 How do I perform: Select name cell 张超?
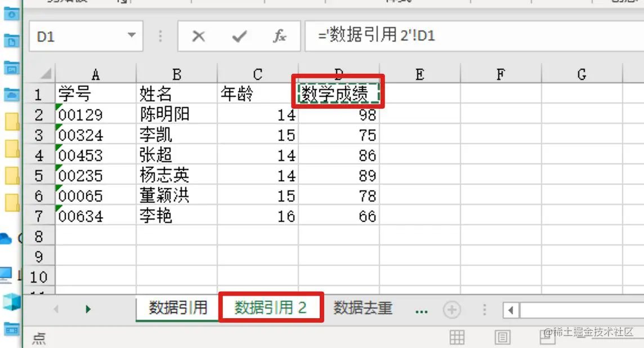(177, 155)
